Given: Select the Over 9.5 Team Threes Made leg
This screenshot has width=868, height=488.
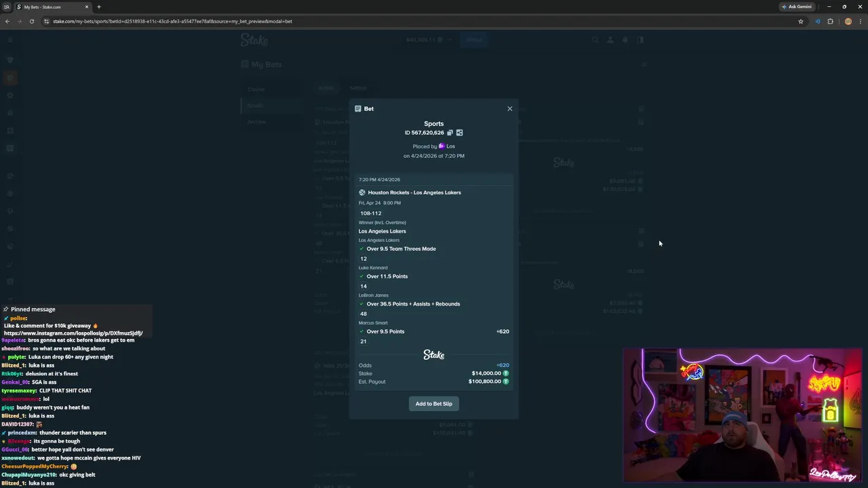Looking at the screenshot, I should coord(401,249).
